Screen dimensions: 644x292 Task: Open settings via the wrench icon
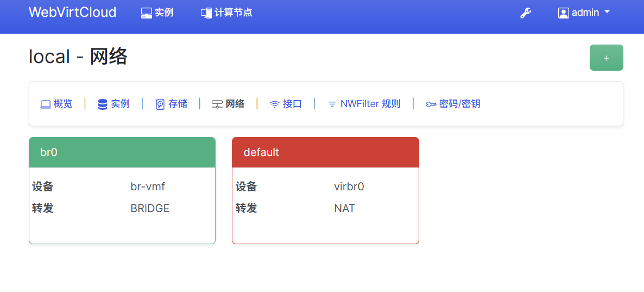coord(526,13)
